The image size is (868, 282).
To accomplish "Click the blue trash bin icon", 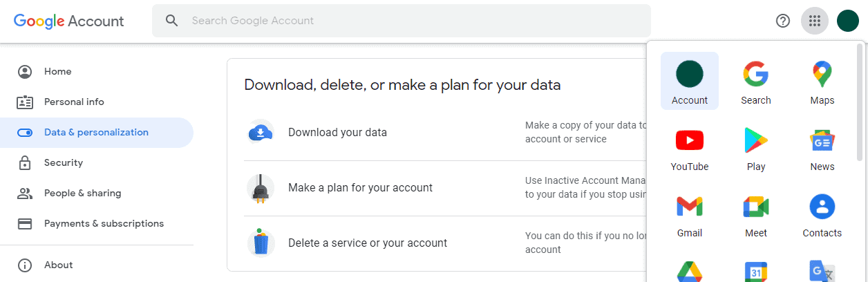I will click(261, 243).
